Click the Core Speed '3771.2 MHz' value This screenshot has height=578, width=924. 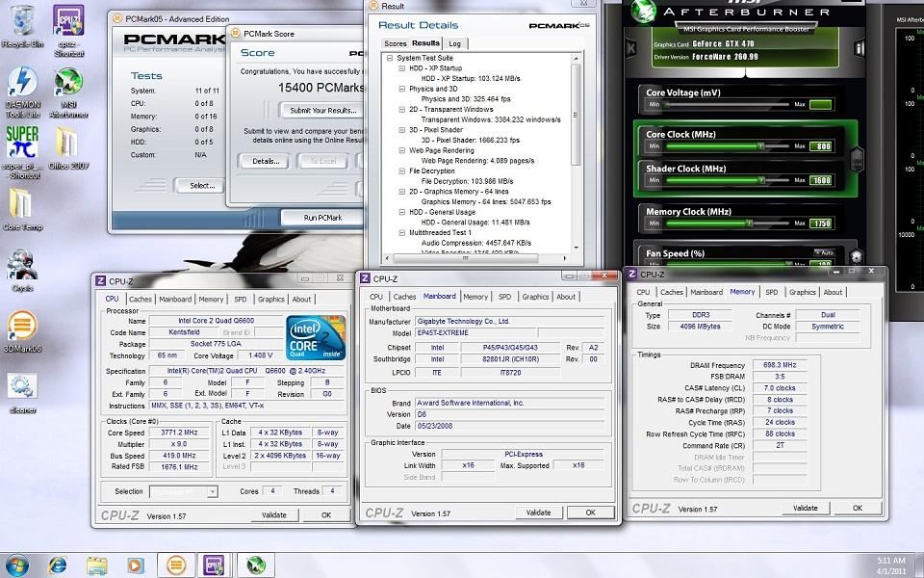179,433
